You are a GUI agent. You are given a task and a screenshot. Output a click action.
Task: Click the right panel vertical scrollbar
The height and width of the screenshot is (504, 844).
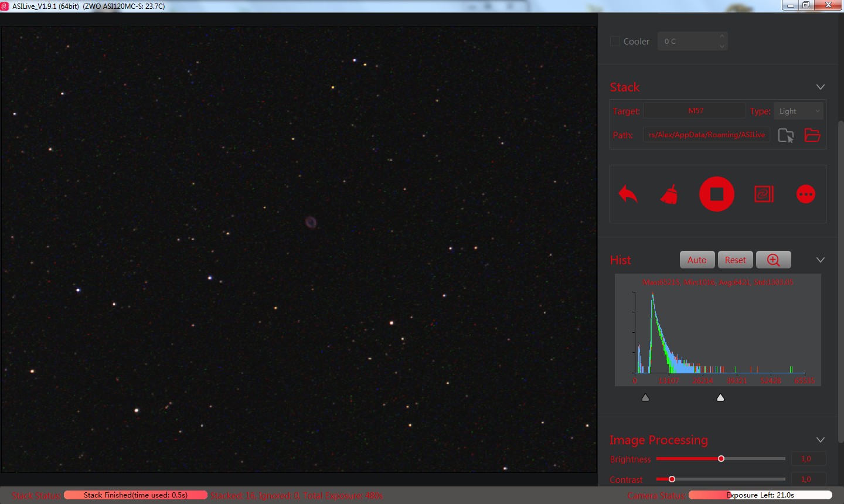pyautogui.click(x=840, y=281)
